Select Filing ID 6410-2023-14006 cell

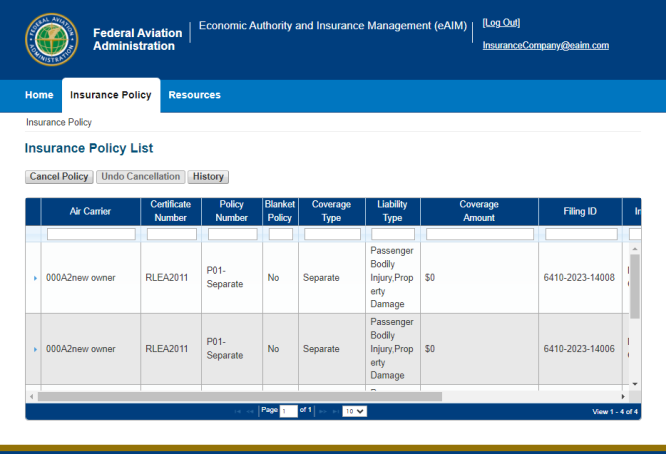click(579, 349)
